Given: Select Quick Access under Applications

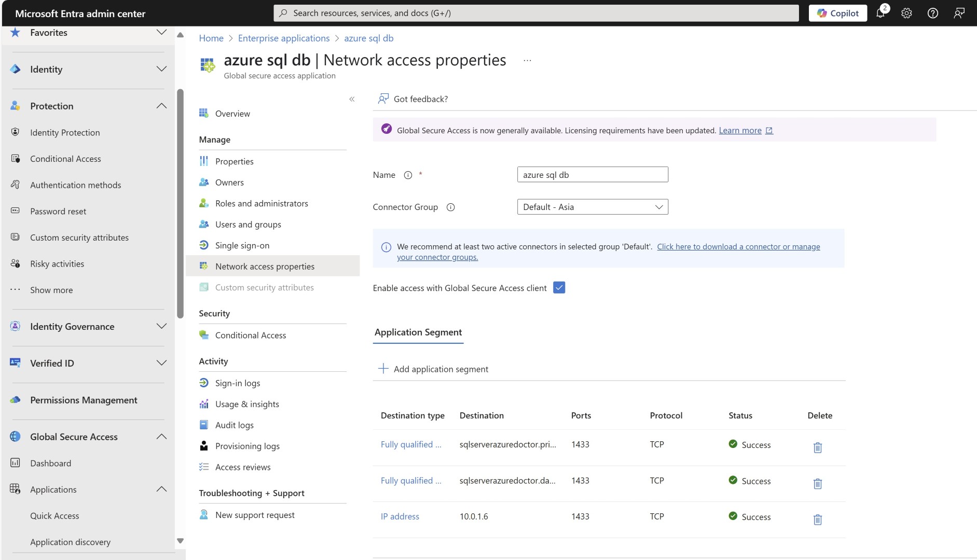Looking at the screenshot, I should [54, 516].
